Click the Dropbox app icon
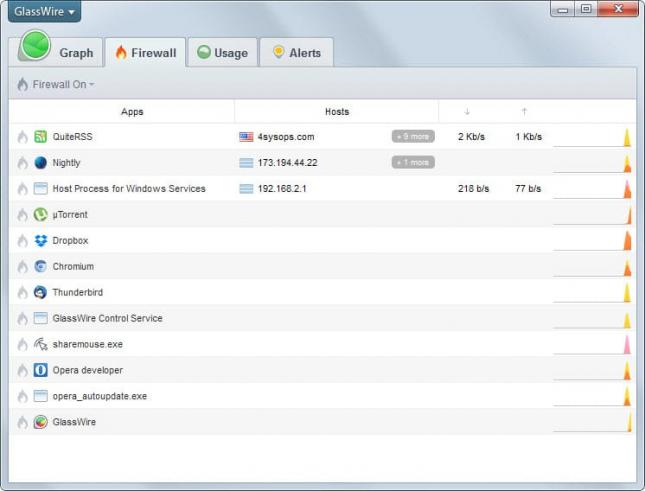This screenshot has height=491, width=645. 40,240
